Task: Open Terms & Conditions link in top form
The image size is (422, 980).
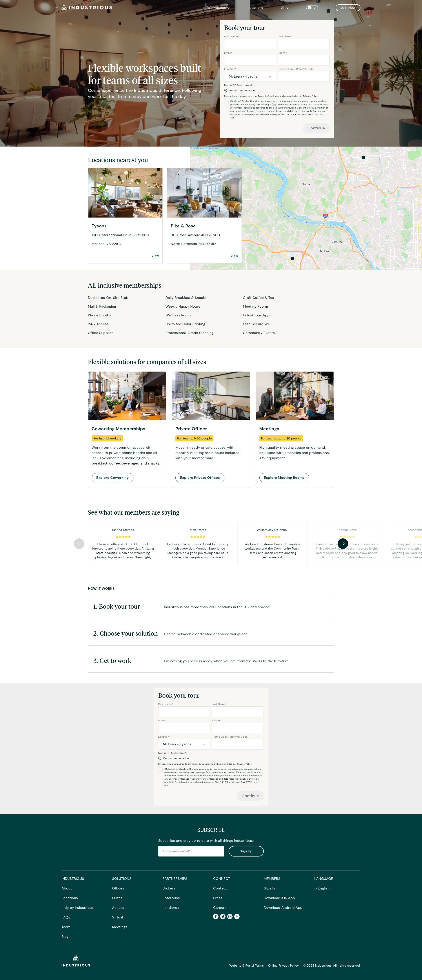Action: 268,96
